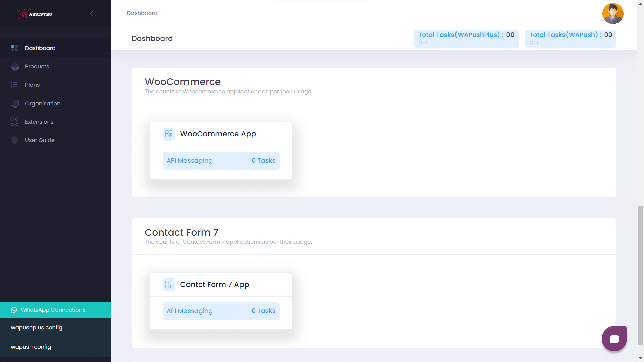Open Contact Form 7 API Messaging tasks

tap(221, 311)
